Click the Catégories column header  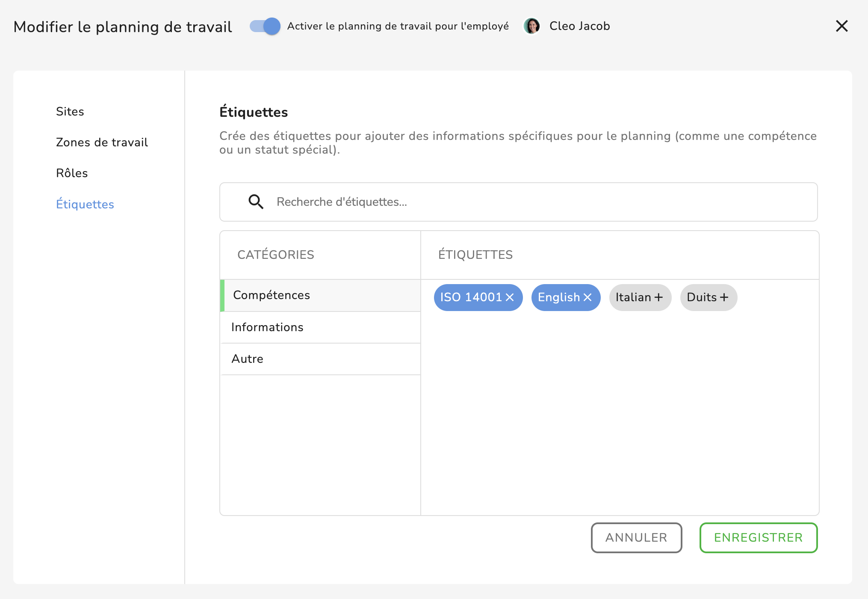(x=276, y=255)
